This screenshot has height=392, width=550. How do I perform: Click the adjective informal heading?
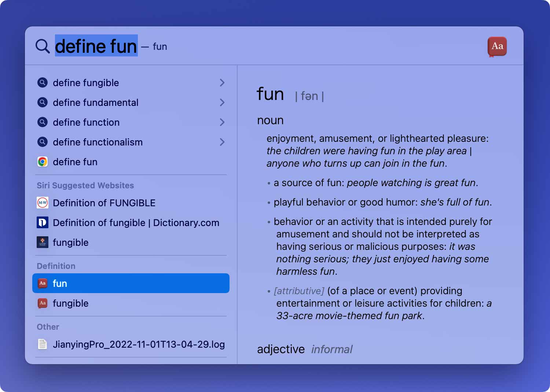[x=305, y=349]
